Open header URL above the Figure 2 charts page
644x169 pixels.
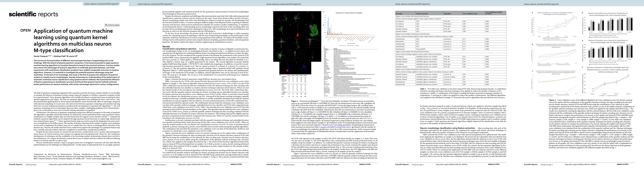point(541,4)
